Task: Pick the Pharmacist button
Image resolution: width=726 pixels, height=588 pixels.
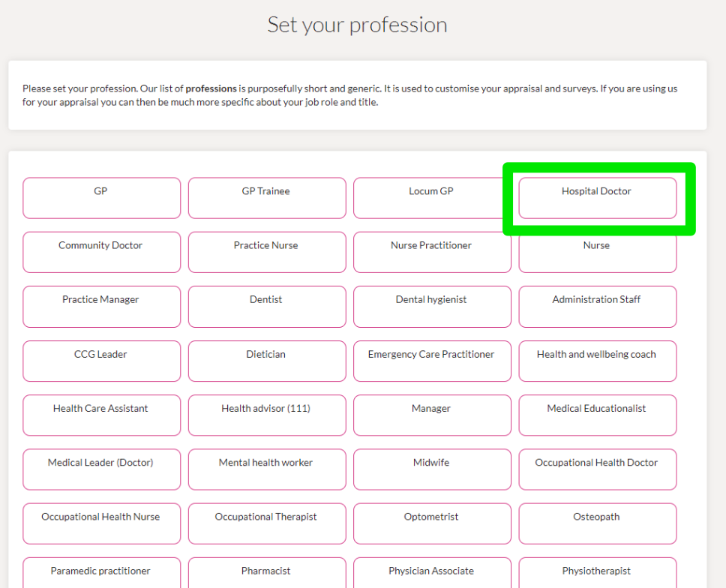Action: [x=267, y=573]
